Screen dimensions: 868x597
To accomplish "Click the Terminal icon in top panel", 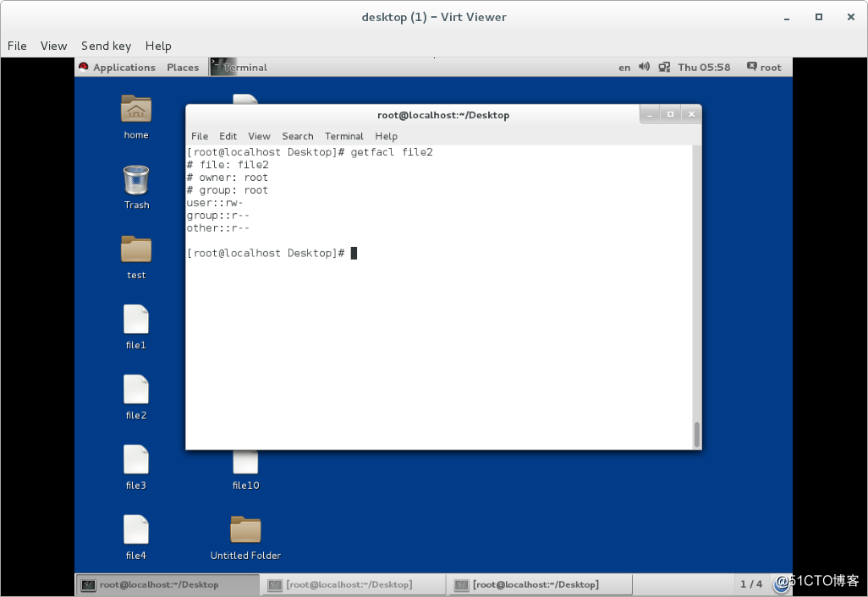I will tap(223, 67).
